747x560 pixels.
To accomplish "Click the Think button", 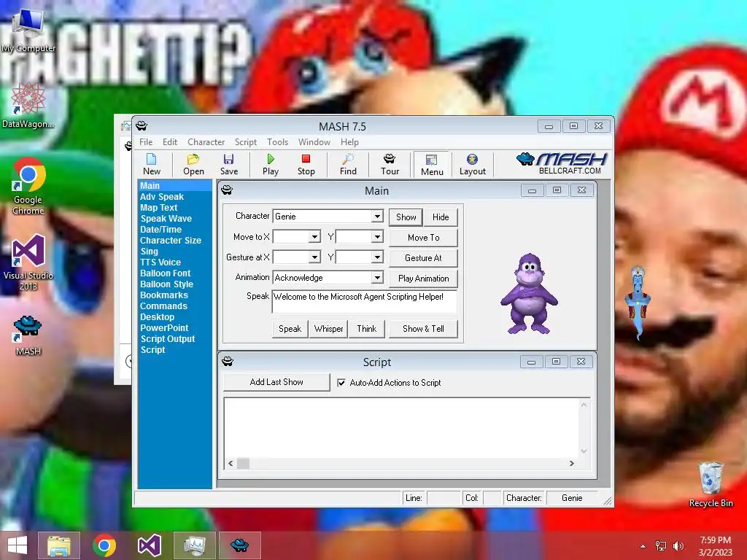I will 366,329.
